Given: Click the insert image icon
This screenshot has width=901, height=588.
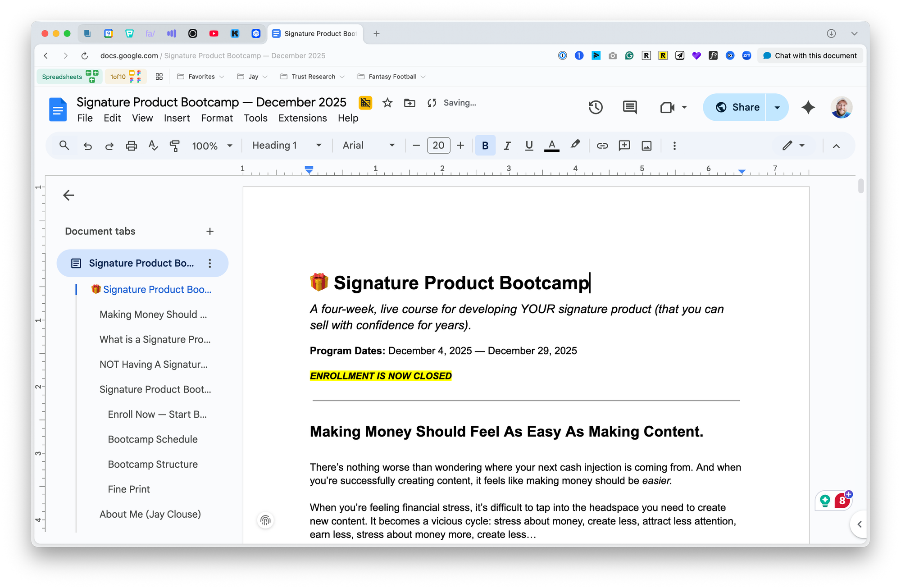Looking at the screenshot, I should pyautogui.click(x=646, y=146).
